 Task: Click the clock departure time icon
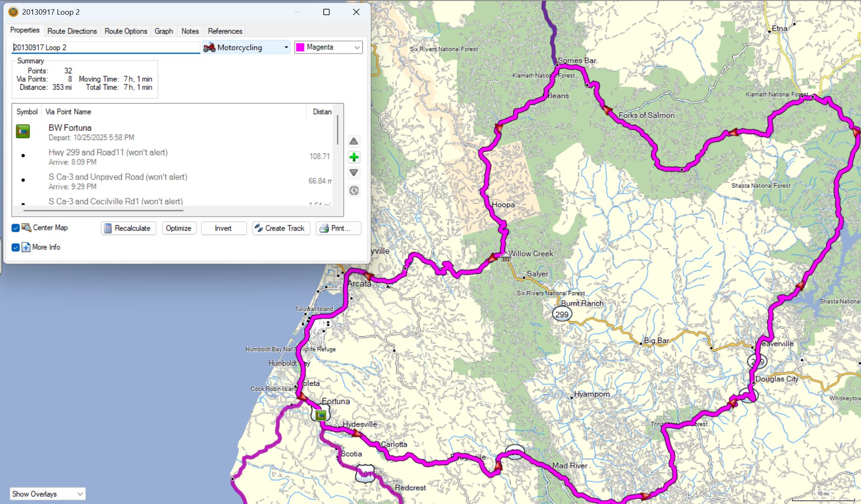354,191
